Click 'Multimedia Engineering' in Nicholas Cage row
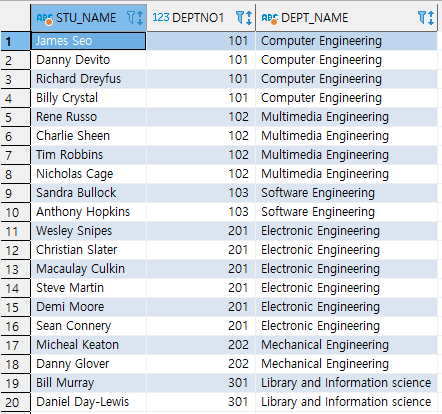The width and height of the screenshot is (442, 414). (x=347, y=174)
